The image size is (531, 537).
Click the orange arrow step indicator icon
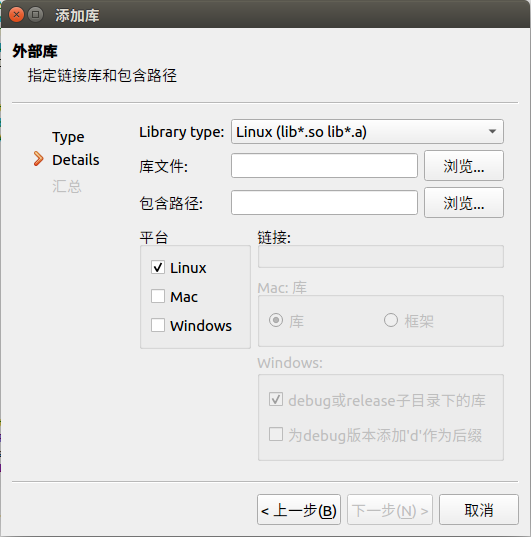[x=39, y=159]
